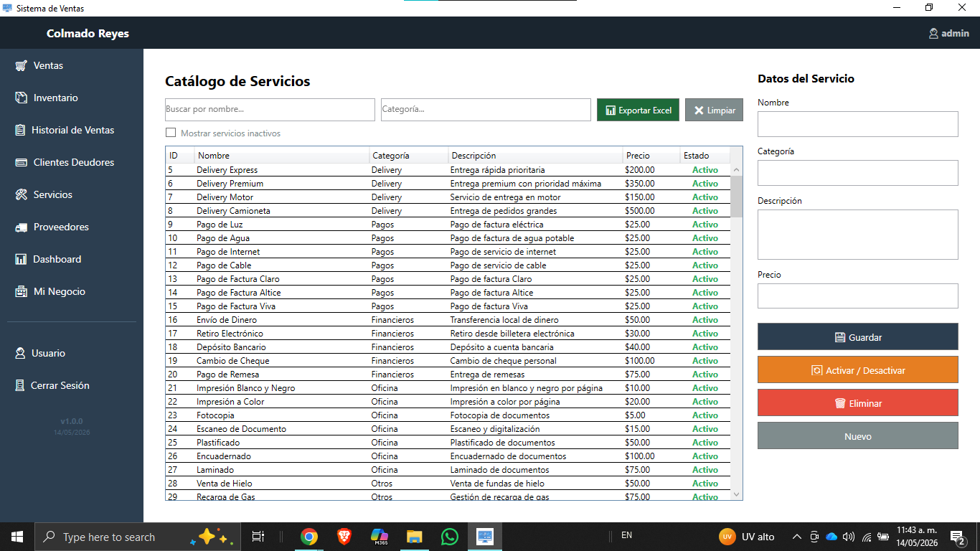Click the Categoría field in Datos del Servicio
Image resolution: width=980 pixels, height=551 pixels.
tap(858, 173)
